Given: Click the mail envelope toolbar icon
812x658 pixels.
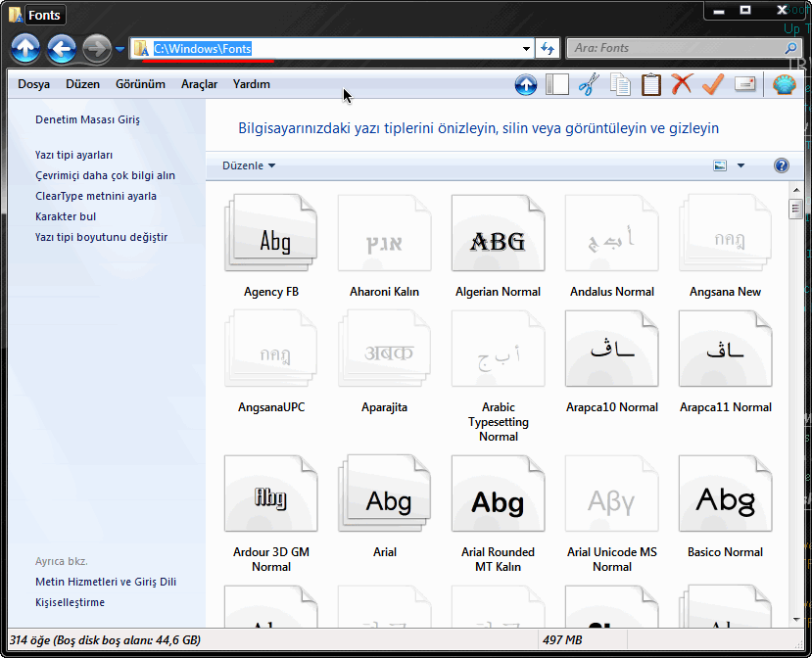Looking at the screenshot, I should (744, 84).
